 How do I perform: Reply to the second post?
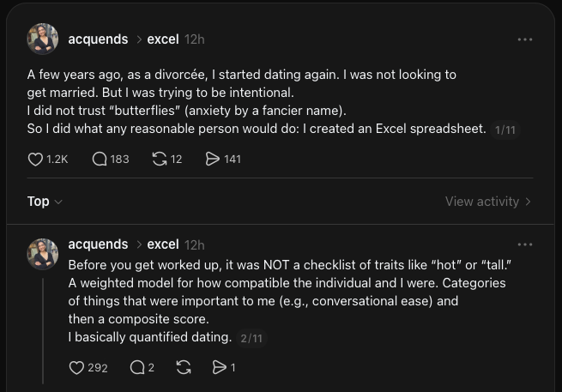(x=137, y=367)
